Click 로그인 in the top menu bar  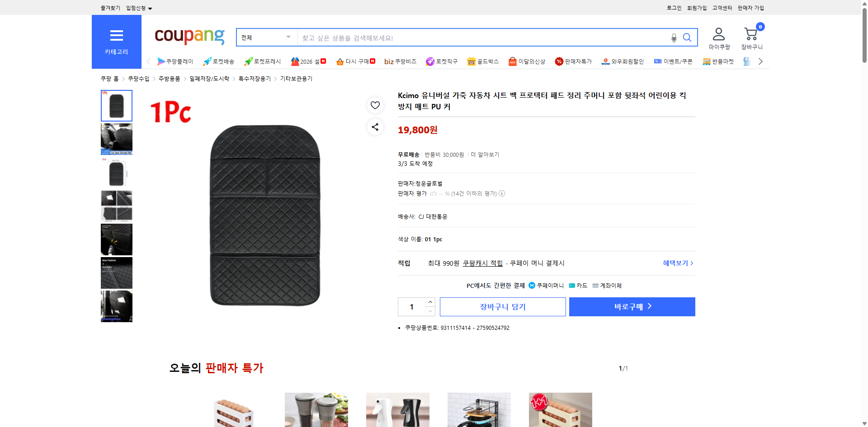[x=673, y=8]
